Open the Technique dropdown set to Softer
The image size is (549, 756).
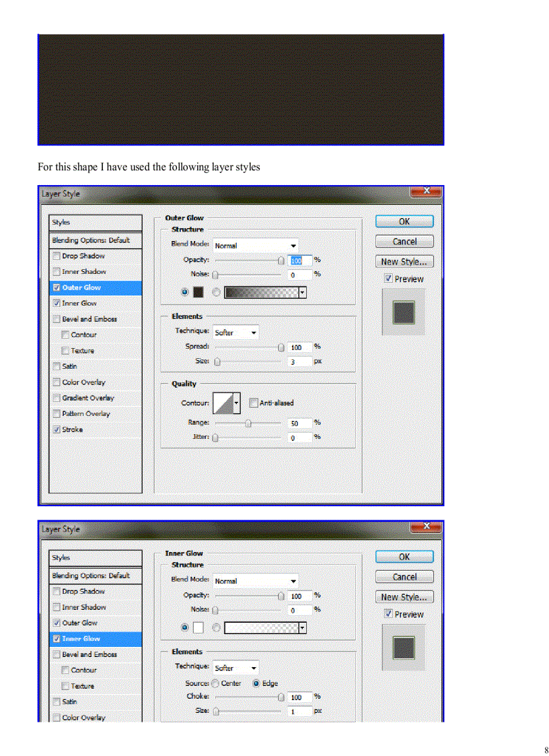(x=235, y=332)
